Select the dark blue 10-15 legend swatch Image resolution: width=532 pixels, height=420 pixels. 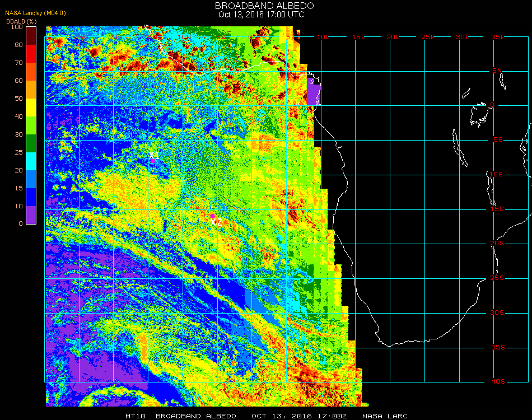tap(31, 197)
